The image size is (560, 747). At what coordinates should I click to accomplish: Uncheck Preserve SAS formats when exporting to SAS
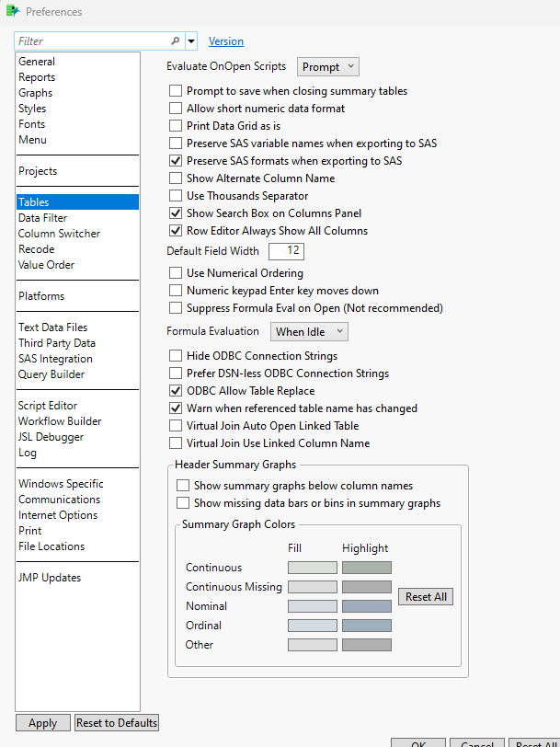pos(176,161)
